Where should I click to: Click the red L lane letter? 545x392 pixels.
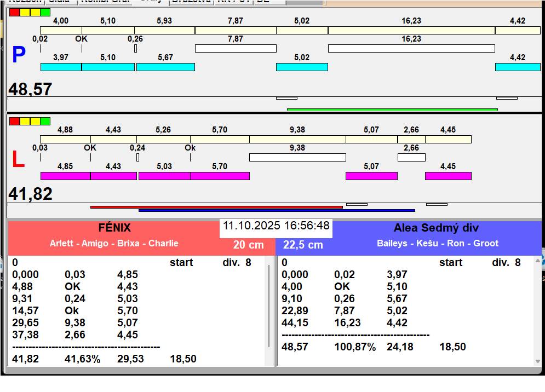coord(19,159)
